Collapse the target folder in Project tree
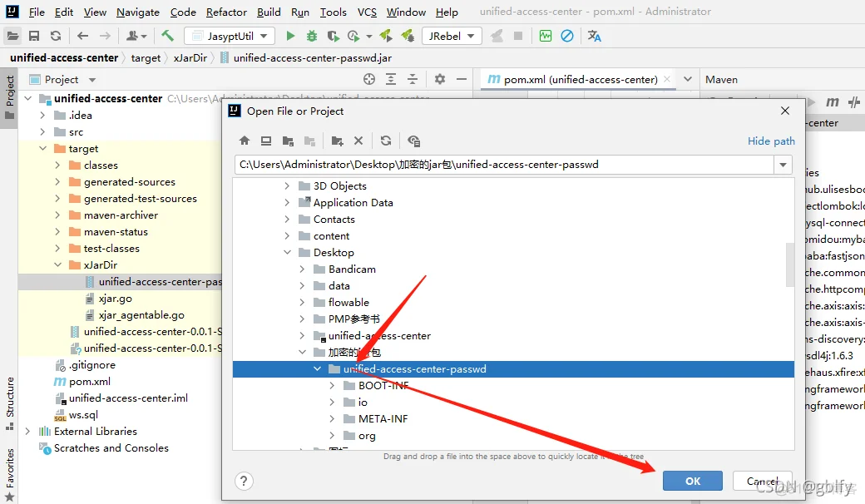This screenshot has height=504, width=865. (x=42, y=148)
